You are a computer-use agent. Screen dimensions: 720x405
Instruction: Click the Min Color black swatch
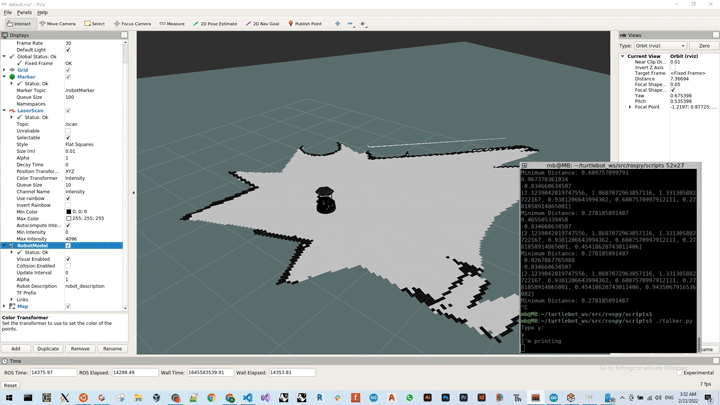(x=69, y=212)
